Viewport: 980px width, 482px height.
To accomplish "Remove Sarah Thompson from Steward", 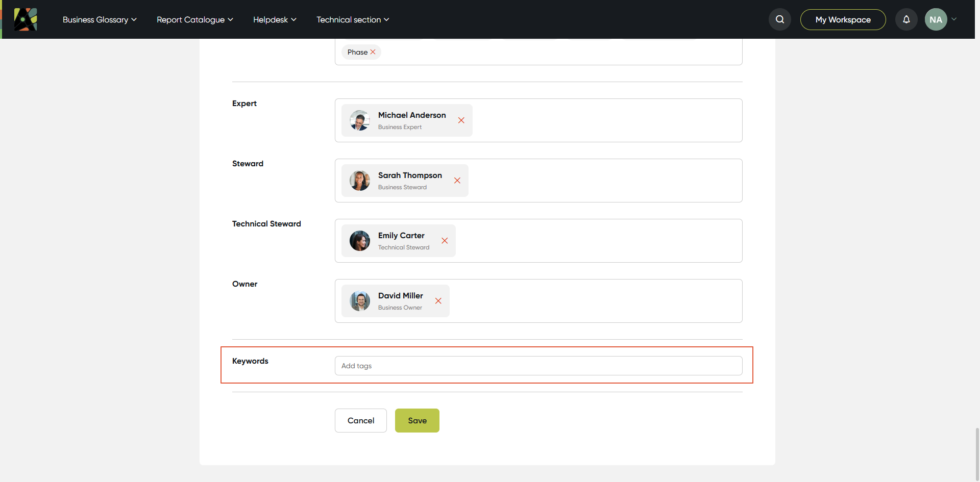I will (457, 181).
